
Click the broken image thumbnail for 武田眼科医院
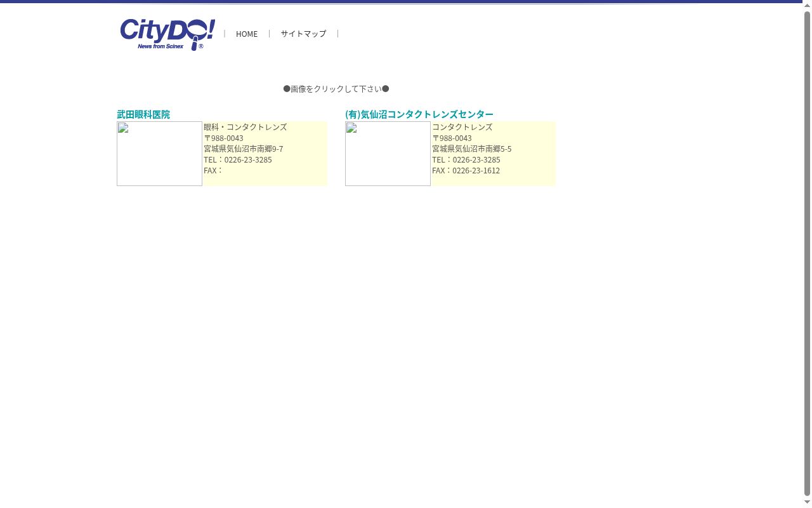click(159, 154)
